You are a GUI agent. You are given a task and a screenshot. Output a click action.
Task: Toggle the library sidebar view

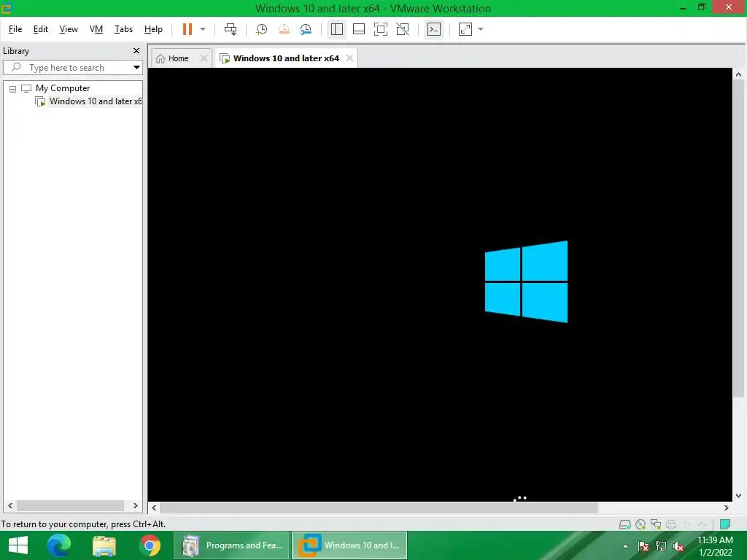[337, 29]
